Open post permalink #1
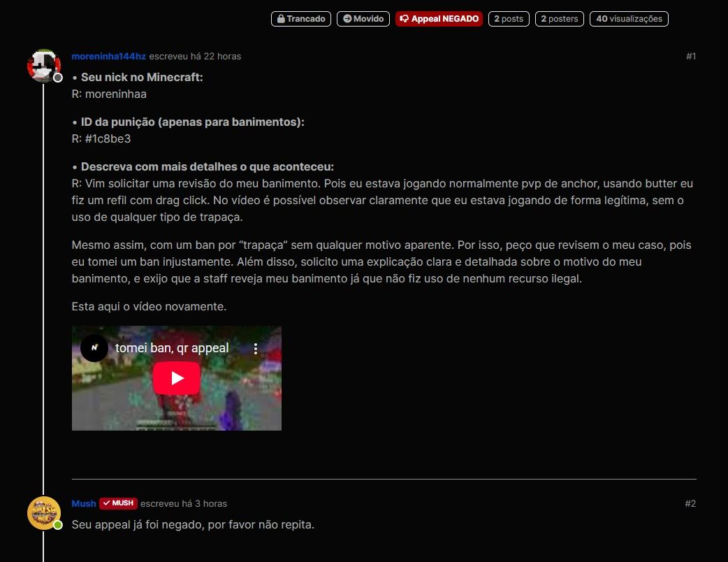 point(691,56)
